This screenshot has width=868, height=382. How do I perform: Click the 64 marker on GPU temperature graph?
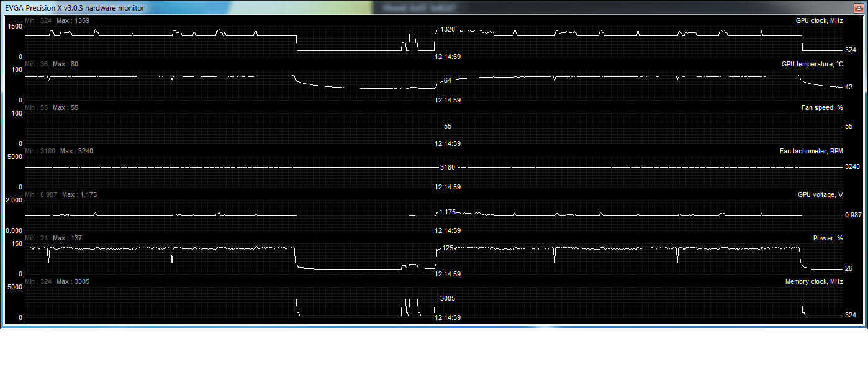pos(448,81)
